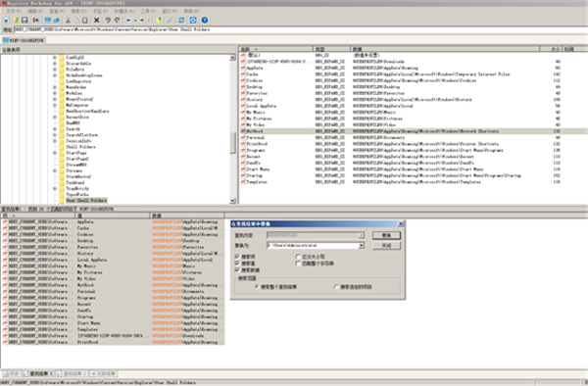Click the first toolbar icon for new connection

7,21
